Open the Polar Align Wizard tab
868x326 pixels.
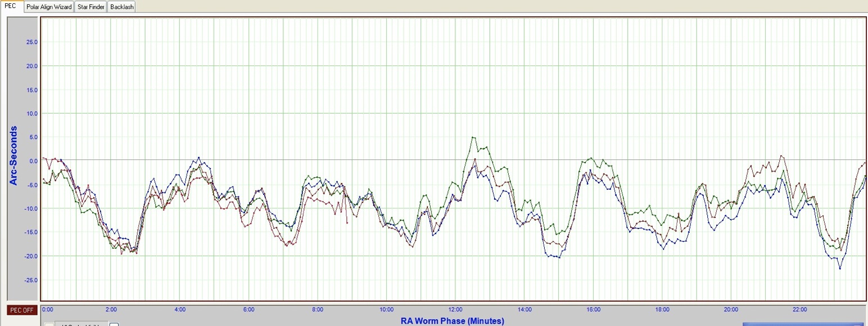pos(49,7)
